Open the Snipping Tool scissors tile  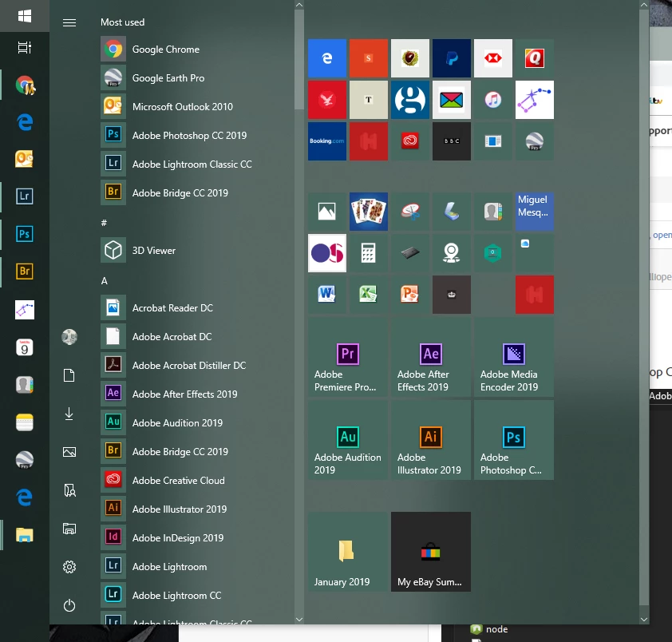410,212
